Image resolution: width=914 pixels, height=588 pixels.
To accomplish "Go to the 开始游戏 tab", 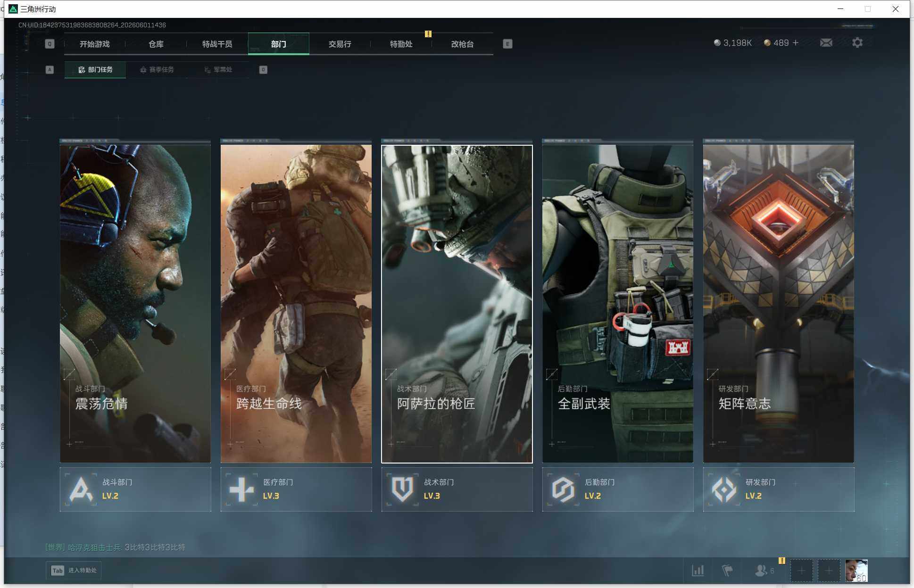I will (x=95, y=44).
